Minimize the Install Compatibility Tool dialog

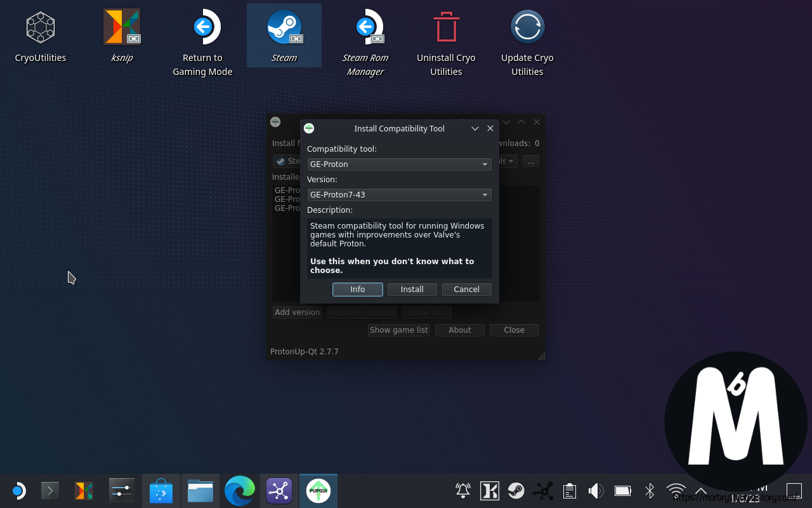click(475, 128)
